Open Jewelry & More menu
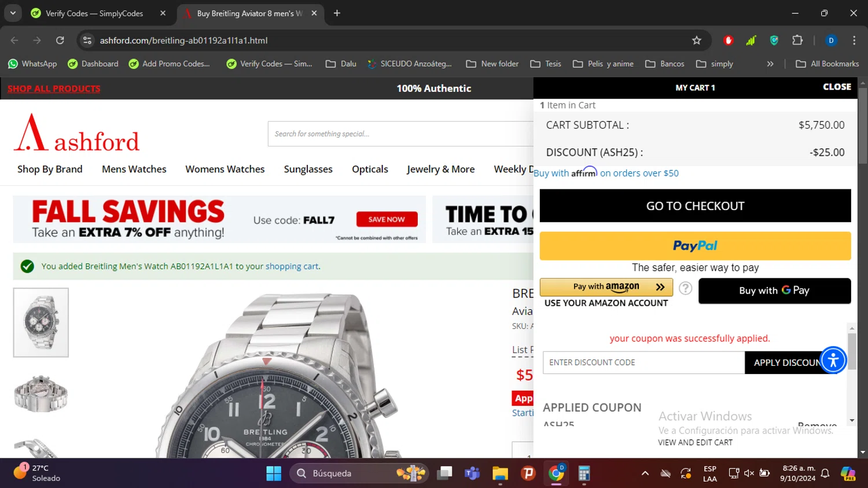Viewport: 868px width, 488px height. (441, 169)
